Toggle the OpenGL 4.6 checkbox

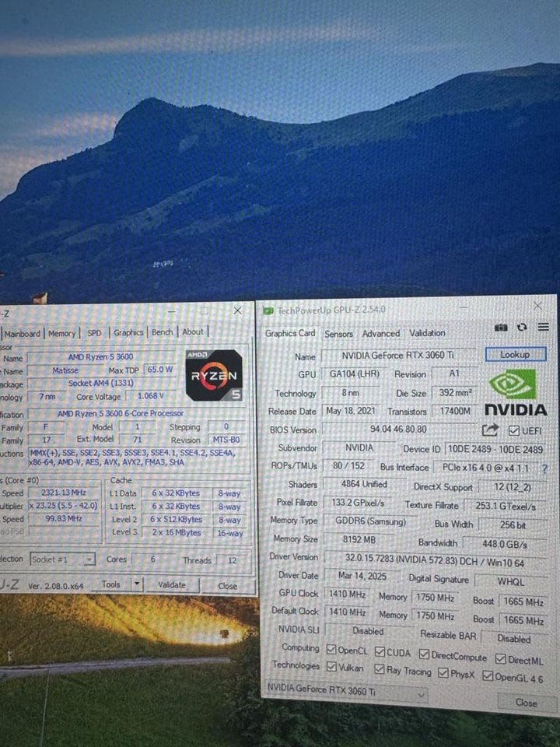pos(488,676)
